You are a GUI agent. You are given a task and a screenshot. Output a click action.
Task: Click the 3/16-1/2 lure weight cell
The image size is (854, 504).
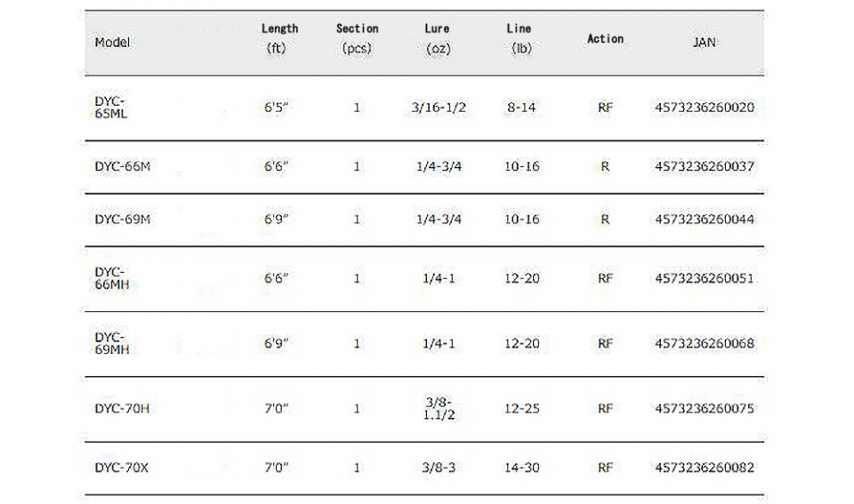tap(439, 108)
